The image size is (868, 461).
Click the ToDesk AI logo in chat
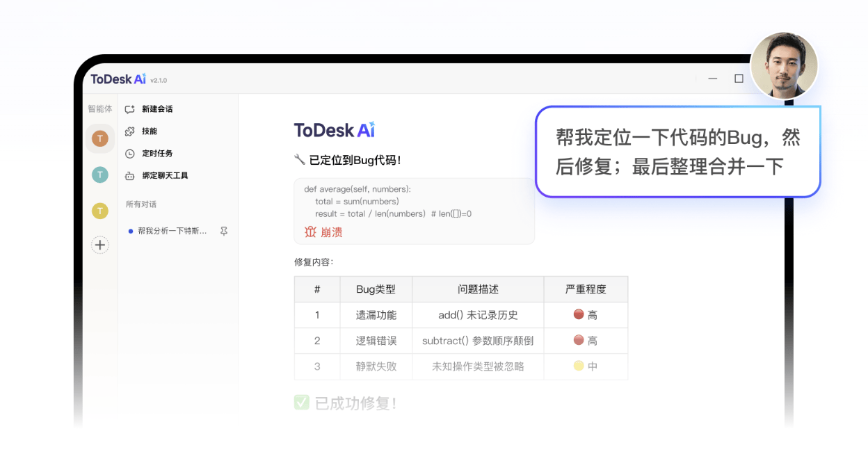tap(335, 129)
